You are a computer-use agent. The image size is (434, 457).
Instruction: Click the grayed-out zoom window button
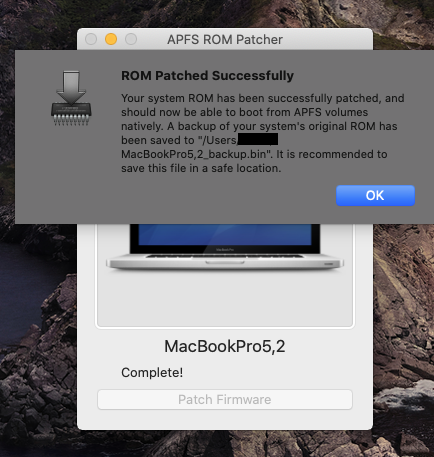(131, 39)
